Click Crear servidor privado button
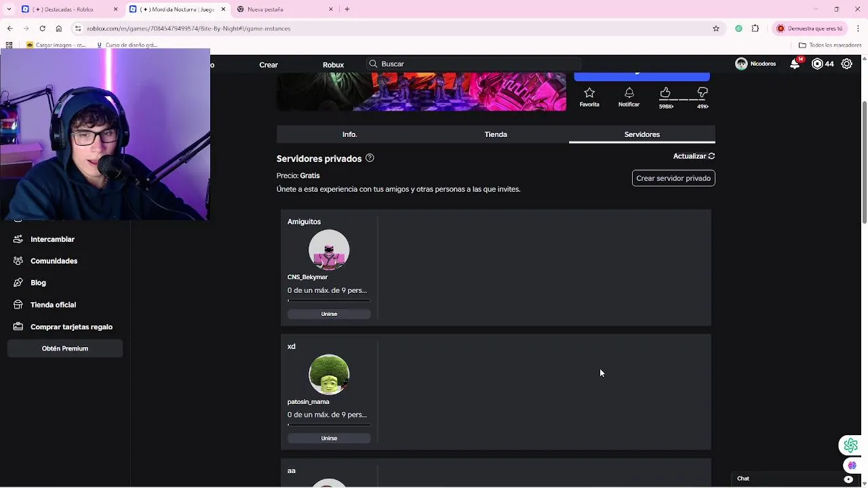This screenshot has height=488, width=868. (x=673, y=178)
